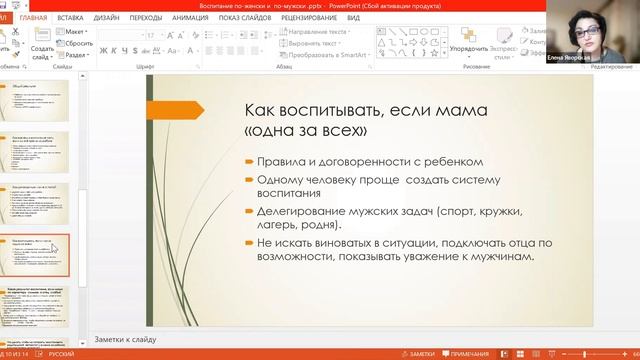Decrease font size with small A icon
This screenshot has width=640, height=360.
pos(181,36)
